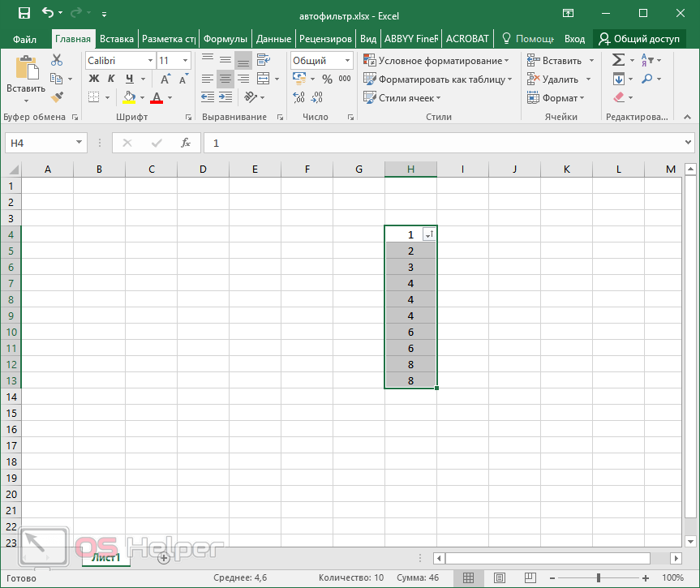This screenshot has height=588, width=700.
Task: Expand the Общий number format dropdown
Action: 346,61
